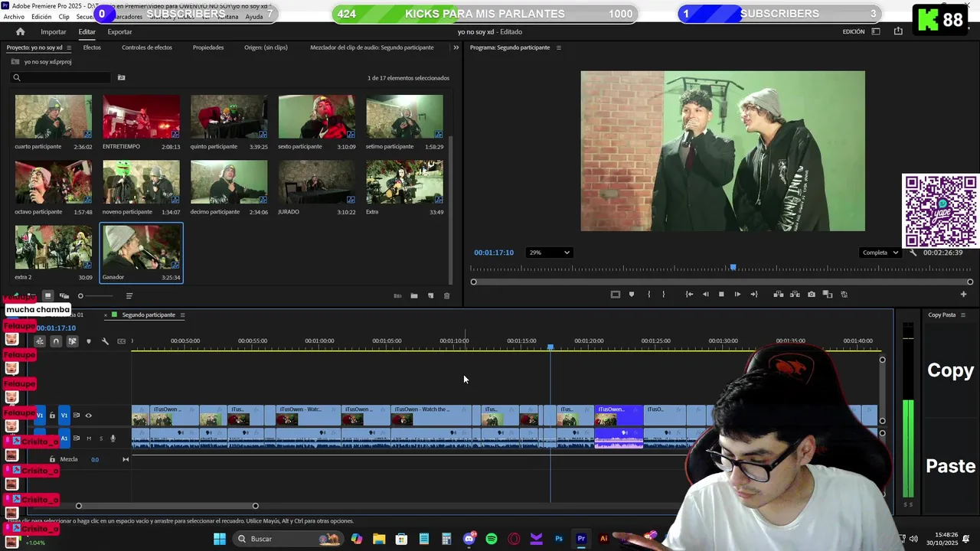Click the project panel trash icon
Image resolution: width=980 pixels, height=551 pixels.
[447, 296]
